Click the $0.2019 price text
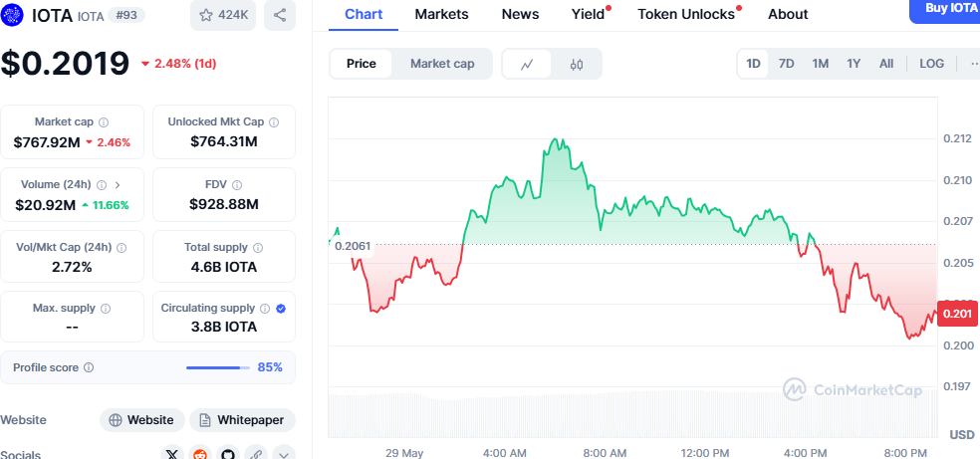The image size is (980, 459). (x=65, y=63)
